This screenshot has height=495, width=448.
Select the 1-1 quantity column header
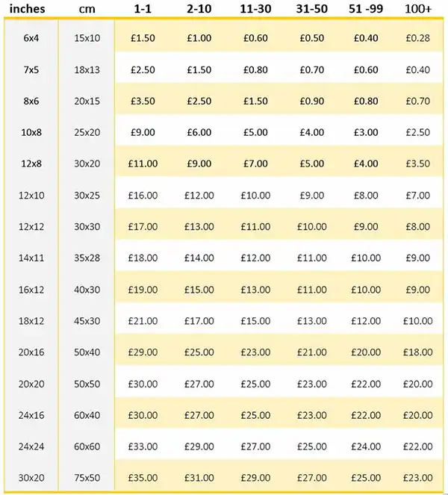point(143,8)
